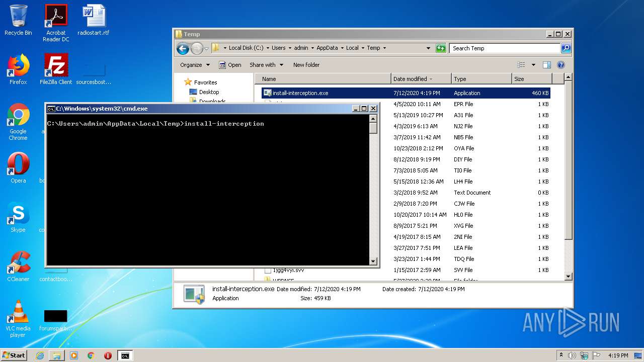Open Windows Media Player from the taskbar
The height and width of the screenshot is (362, 644).
74,355
